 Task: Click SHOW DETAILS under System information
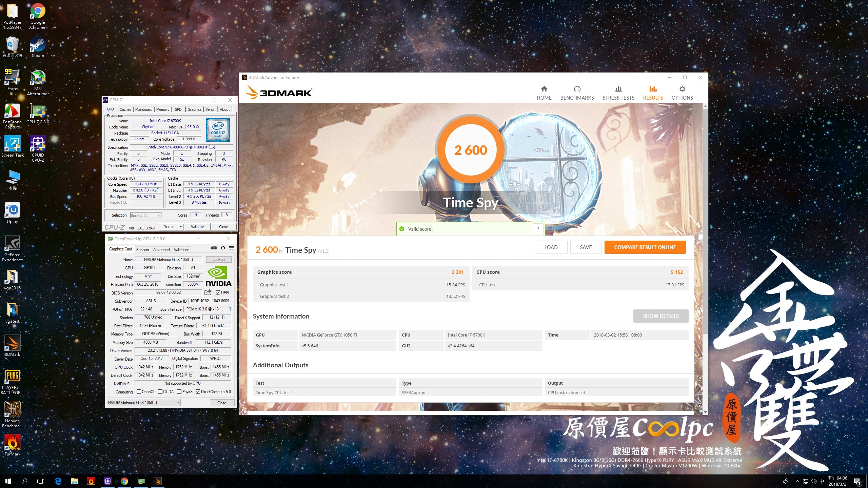[660, 316]
